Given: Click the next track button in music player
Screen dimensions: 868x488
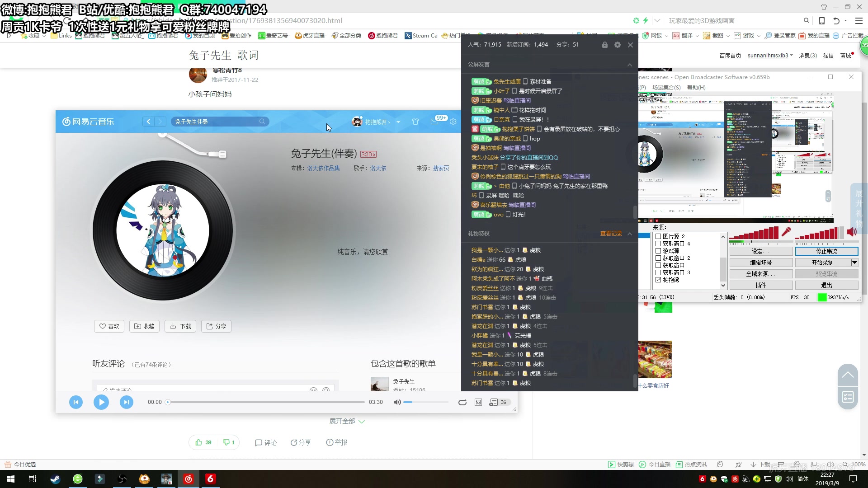Looking at the screenshot, I should click(x=126, y=402).
